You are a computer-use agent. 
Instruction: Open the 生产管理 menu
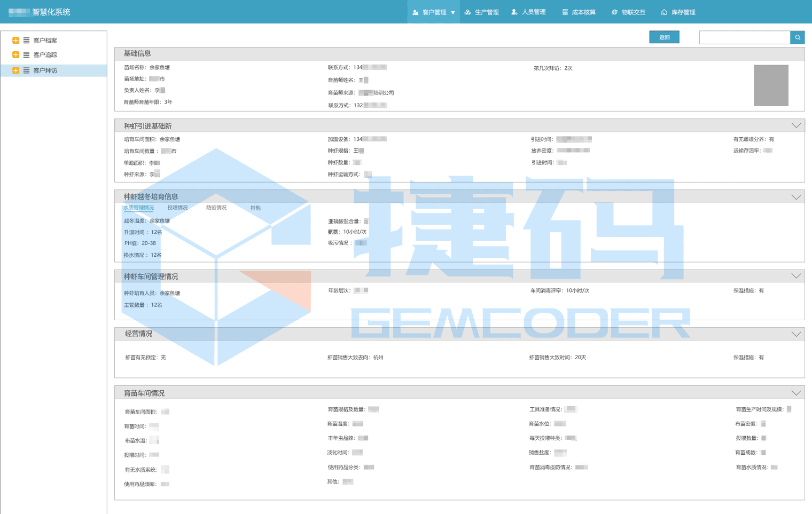(481, 12)
